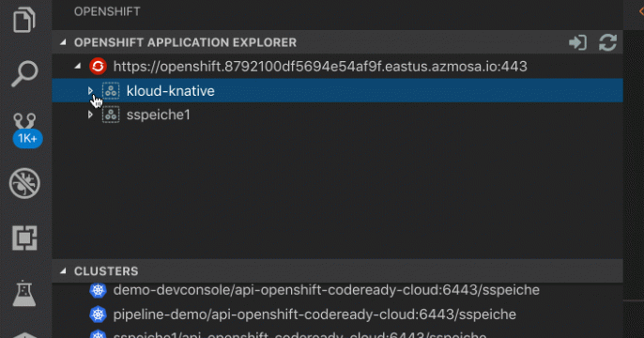The image size is (644, 338).
Task: Select the pipeline-demo cluster entry
Action: pos(314,315)
